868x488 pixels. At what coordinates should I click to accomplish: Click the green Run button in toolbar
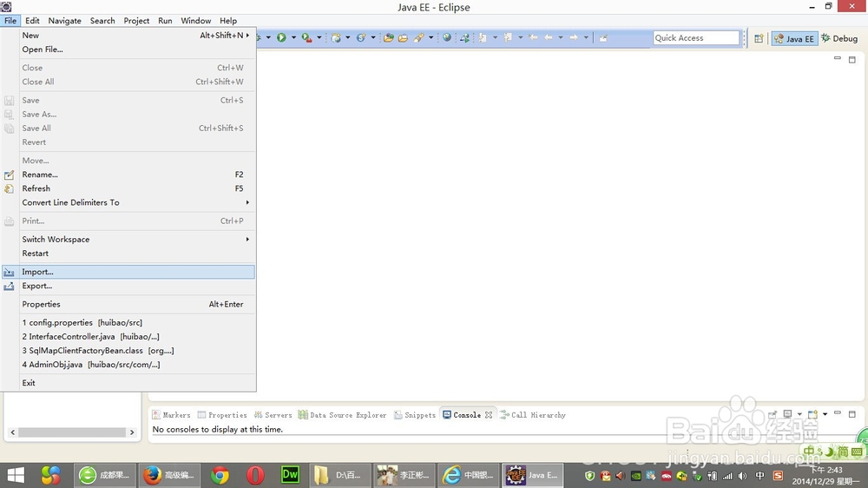[281, 37]
